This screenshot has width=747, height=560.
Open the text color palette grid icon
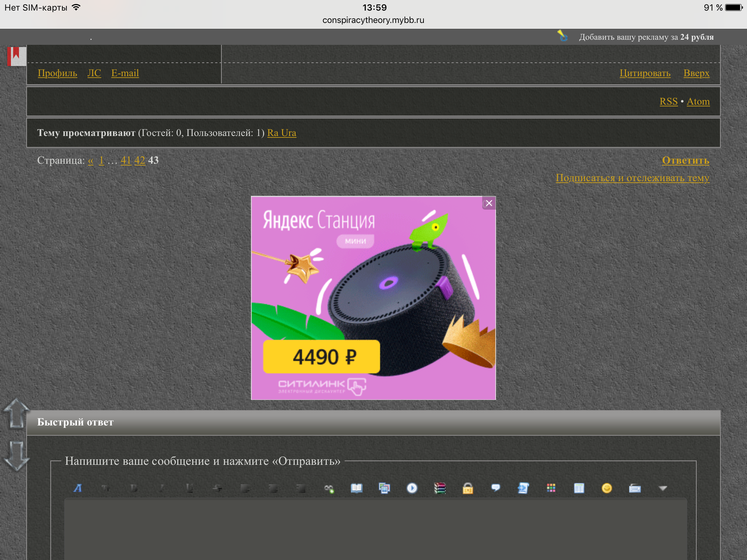(551, 488)
